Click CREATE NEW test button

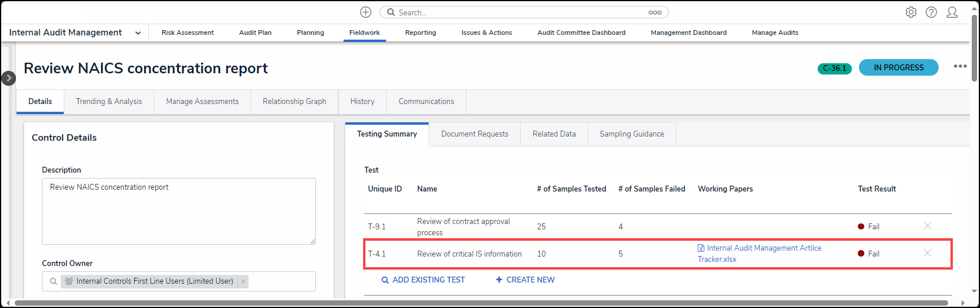click(x=525, y=280)
